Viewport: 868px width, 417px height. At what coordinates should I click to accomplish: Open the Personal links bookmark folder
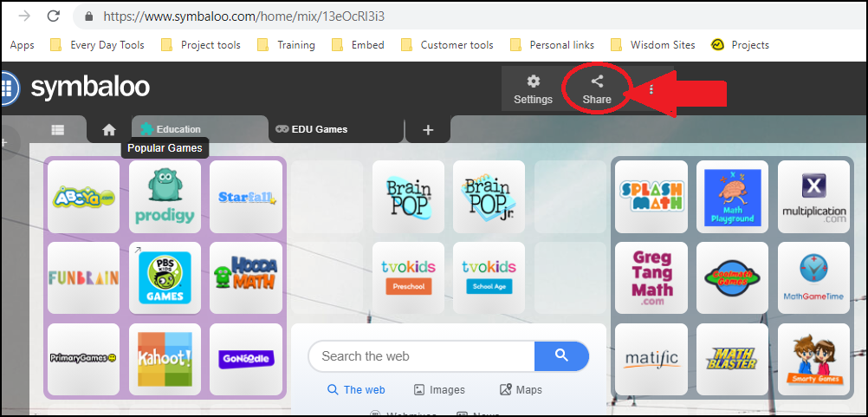point(553,45)
